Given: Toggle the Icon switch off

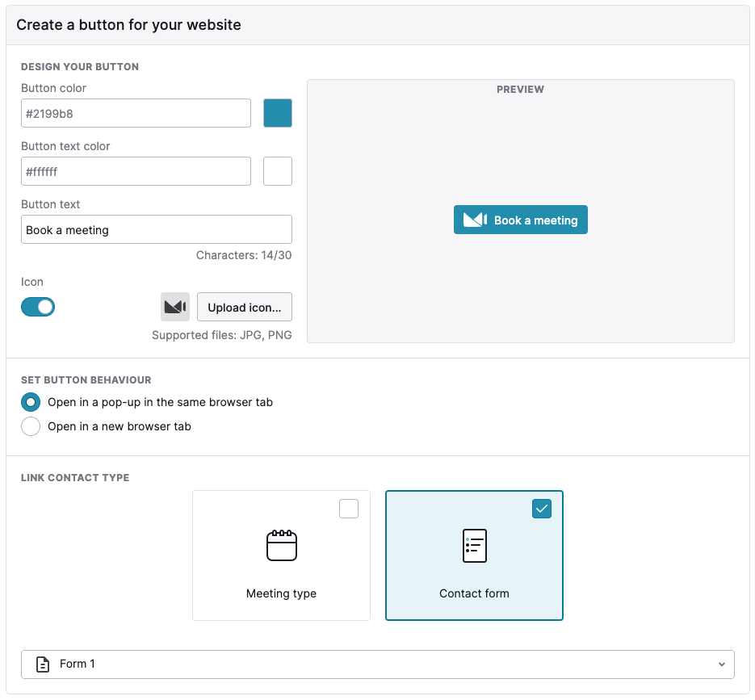Looking at the screenshot, I should coord(38,307).
